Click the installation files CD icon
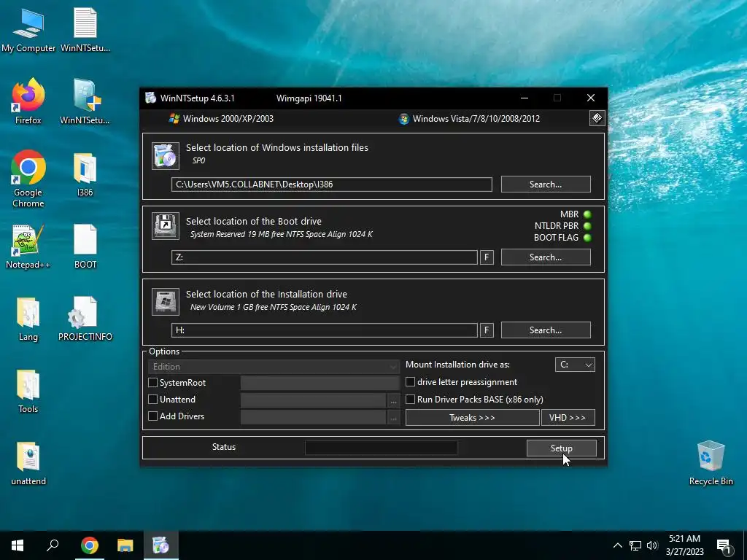 click(166, 156)
